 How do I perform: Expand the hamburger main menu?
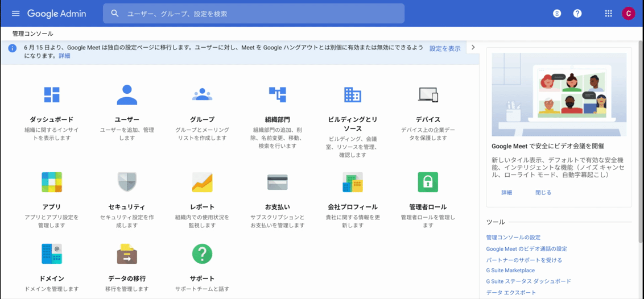click(x=15, y=14)
